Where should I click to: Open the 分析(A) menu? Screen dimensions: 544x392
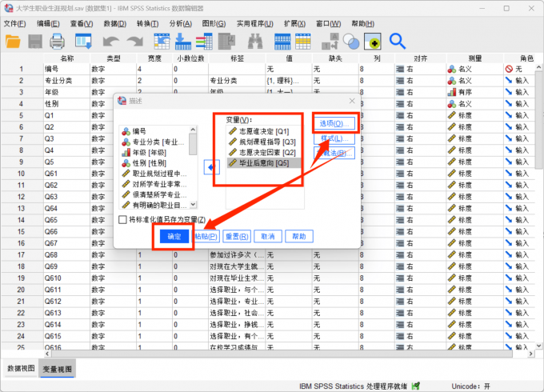point(181,23)
